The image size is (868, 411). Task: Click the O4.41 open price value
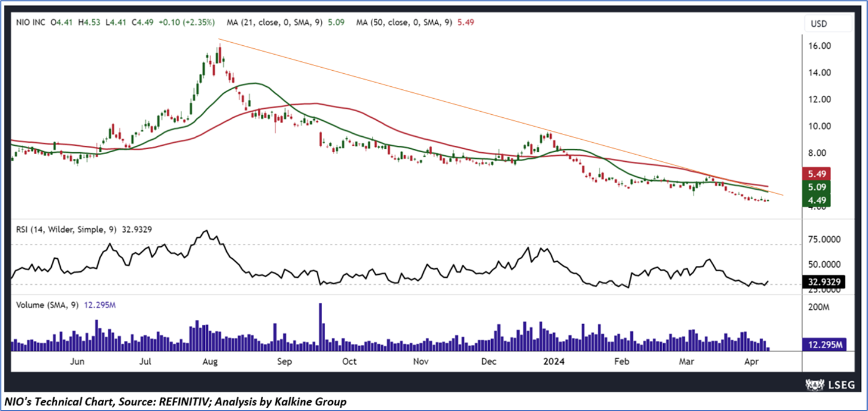pyautogui.click(x=63, y=23)
